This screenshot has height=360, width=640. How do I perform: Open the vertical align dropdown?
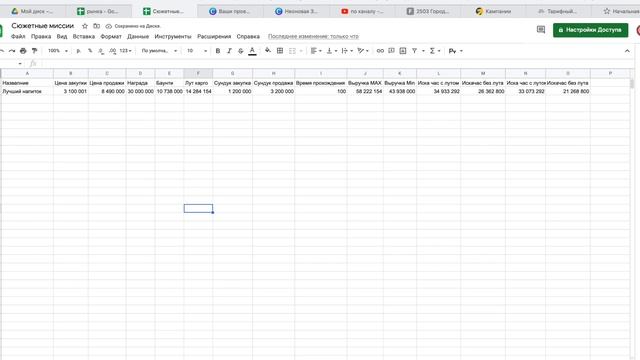click(x=332, y=51)
